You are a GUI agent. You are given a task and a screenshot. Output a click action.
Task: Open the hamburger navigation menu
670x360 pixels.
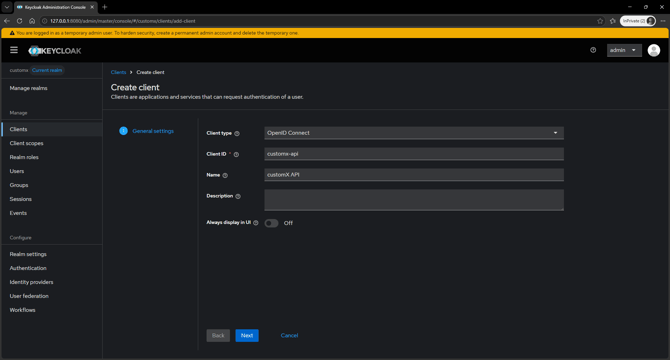14,50
